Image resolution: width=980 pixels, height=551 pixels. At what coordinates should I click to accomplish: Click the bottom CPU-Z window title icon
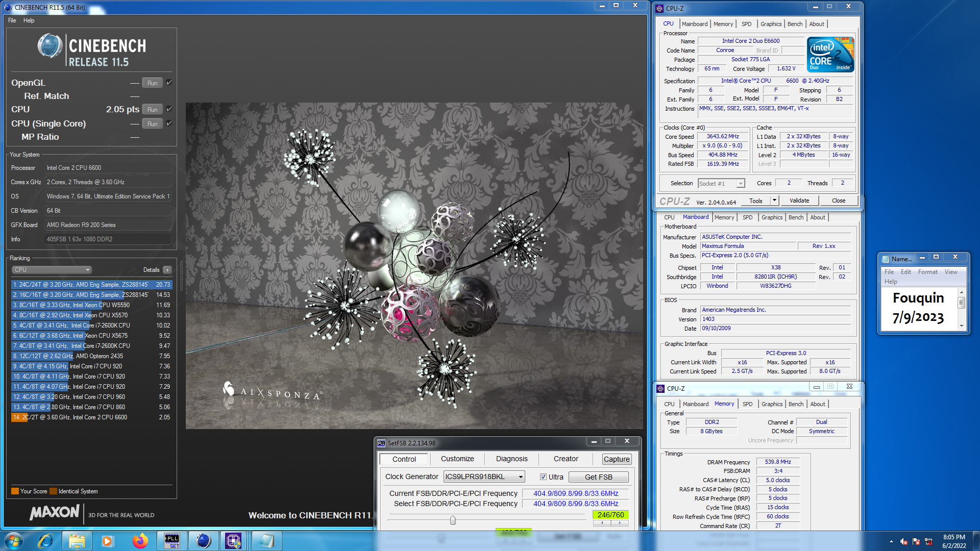click(660, 388)
